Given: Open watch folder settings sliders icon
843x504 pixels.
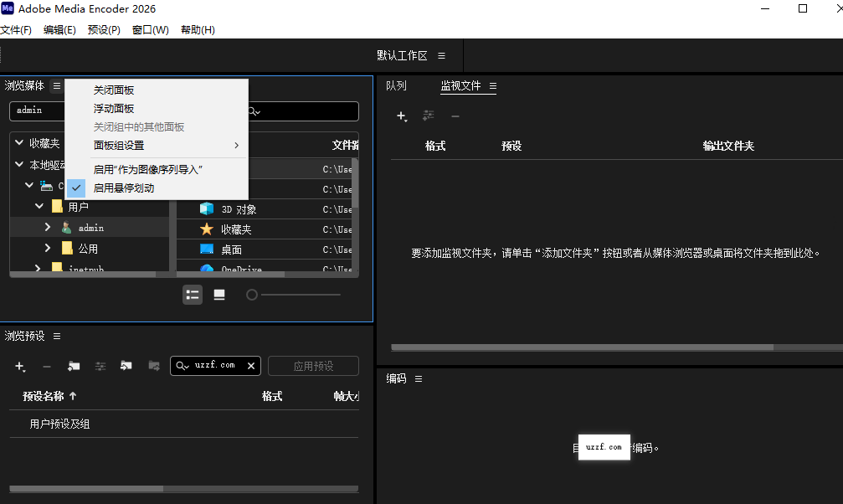Looking at the screenshot, I should (429, 116).
